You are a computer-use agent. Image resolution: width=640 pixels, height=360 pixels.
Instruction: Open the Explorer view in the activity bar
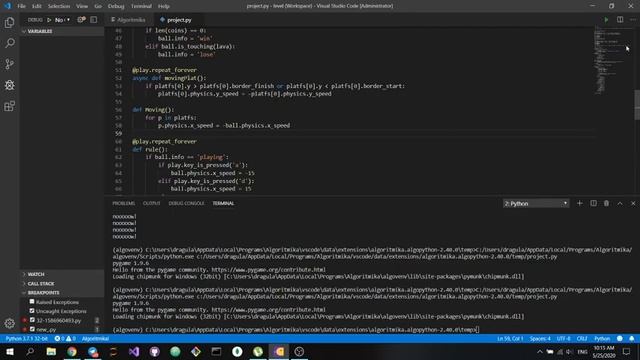pyautogui.click(x=9, y=22)
